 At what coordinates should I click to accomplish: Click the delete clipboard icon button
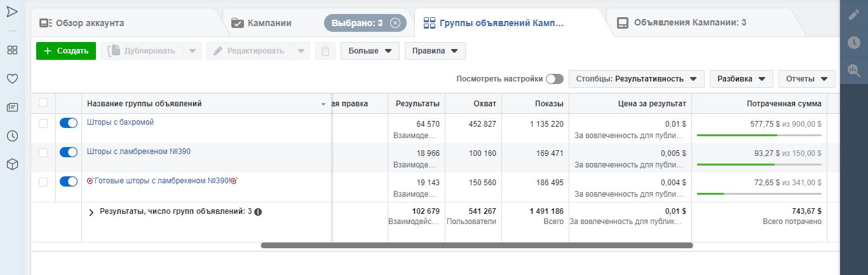[325, 51]
